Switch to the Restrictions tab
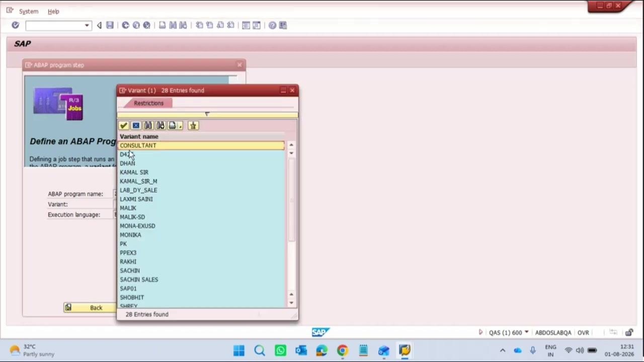 pos(148,103)
